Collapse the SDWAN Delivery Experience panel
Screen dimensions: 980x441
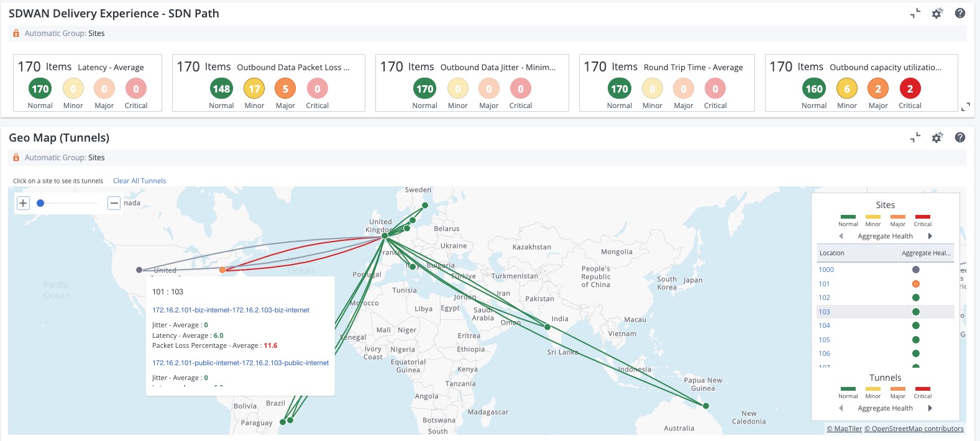[x=915, y=13]
